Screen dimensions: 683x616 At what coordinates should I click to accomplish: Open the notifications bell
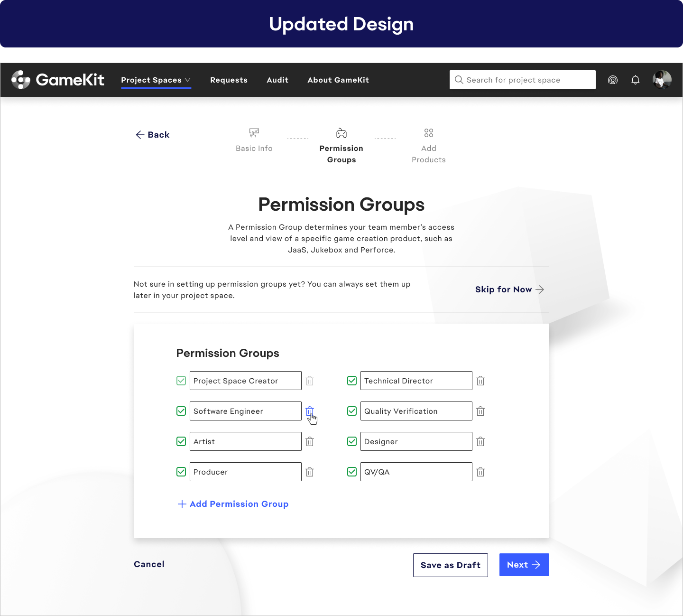point(636,80)
